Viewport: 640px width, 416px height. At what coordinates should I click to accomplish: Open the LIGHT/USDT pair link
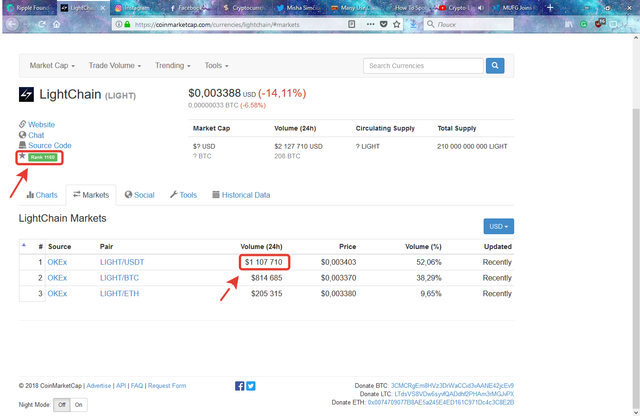[x=122, y=262]
